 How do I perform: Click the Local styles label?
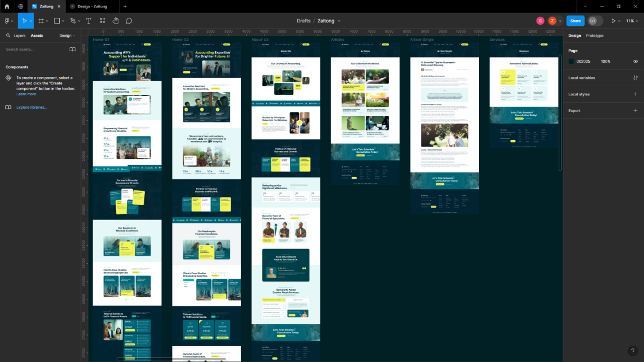coord(578,94)
